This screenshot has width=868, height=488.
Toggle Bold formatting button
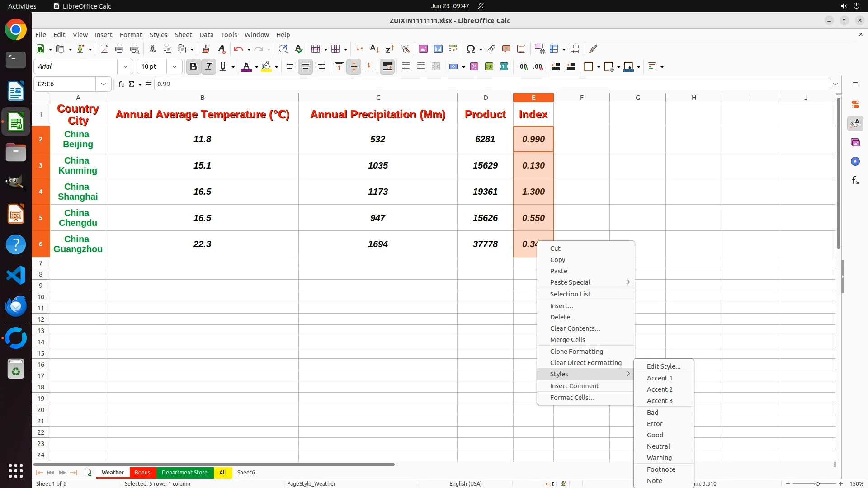[193, 67]
